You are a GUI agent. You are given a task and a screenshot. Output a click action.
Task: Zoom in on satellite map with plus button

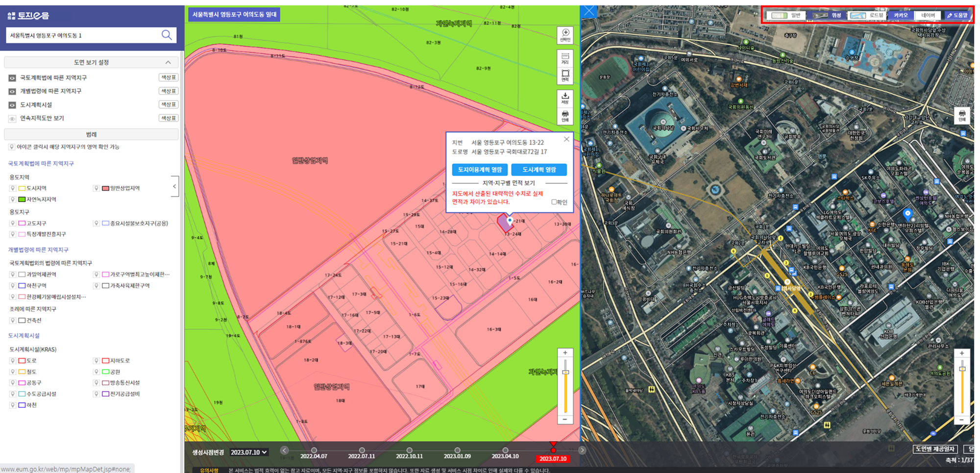tap(962, 353)
